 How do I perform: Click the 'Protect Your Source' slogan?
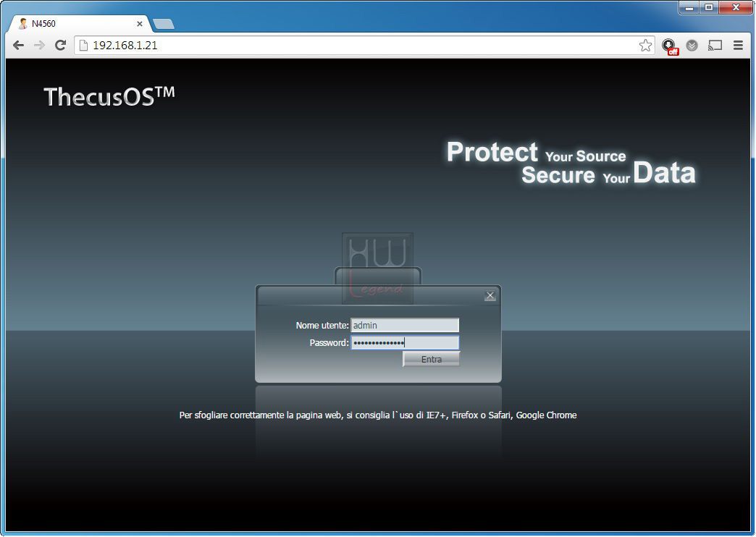(x=536, y=152)
